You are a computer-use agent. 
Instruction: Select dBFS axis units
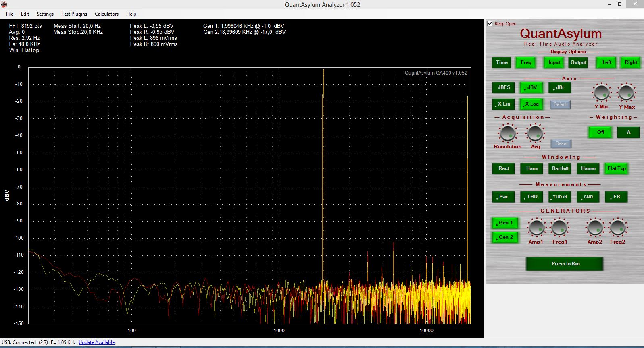click(x=504, y=87)
